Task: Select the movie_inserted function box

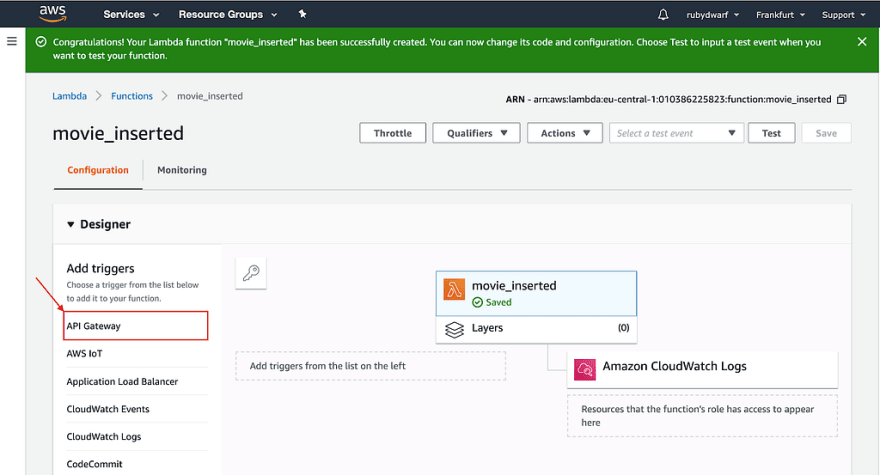Action: tap(537, 294)
